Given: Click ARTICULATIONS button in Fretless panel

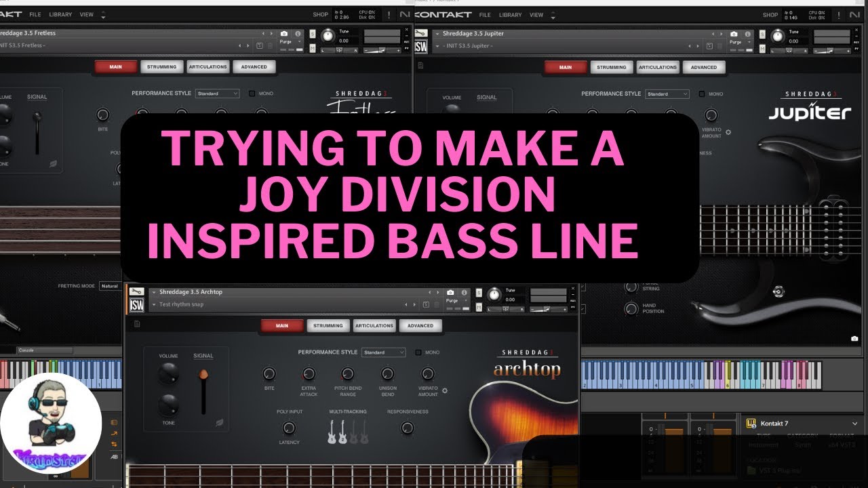Looking at the screenshot, I should (x=208, y=66).
